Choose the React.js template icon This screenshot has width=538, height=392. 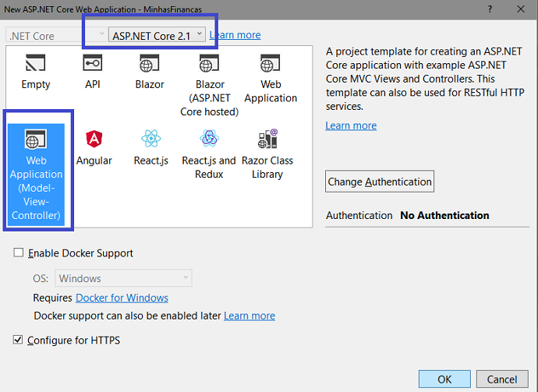click(x=151, y=139)
